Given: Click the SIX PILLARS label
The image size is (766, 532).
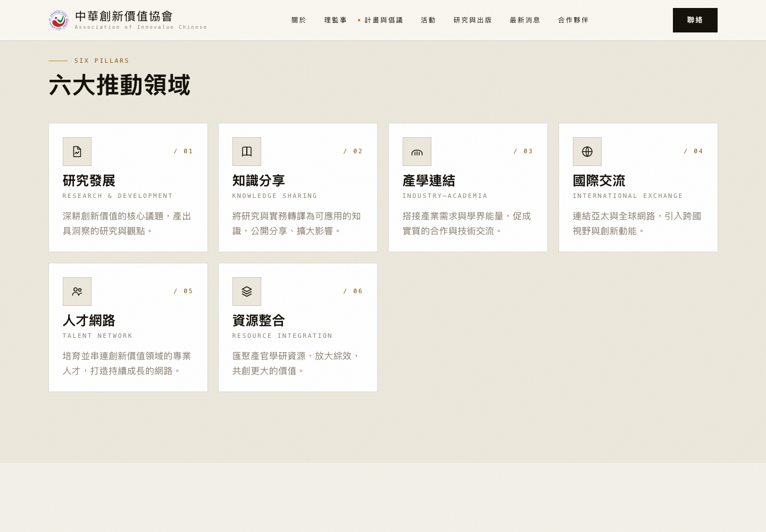Looking at the screenshot, I should (x=102, y=61).
